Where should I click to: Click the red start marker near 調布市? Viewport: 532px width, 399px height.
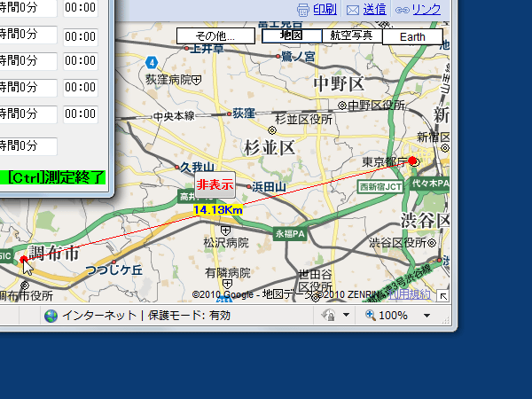pos(23,260)
